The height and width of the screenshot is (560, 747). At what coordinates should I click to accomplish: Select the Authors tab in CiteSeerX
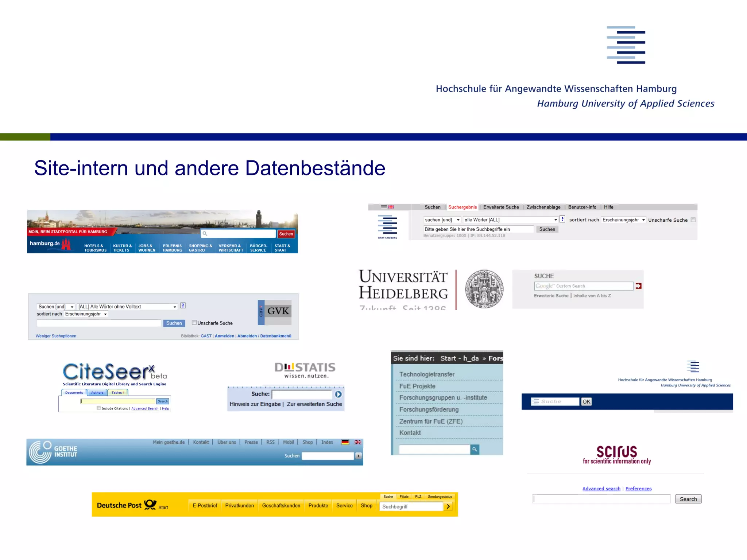[97, 393]
